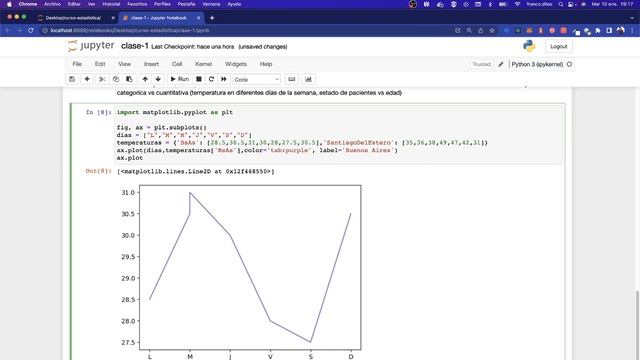Viewport: 640px width, 360px height.
Task: Open the command palette keyboard icon
Action: (291, 79)
